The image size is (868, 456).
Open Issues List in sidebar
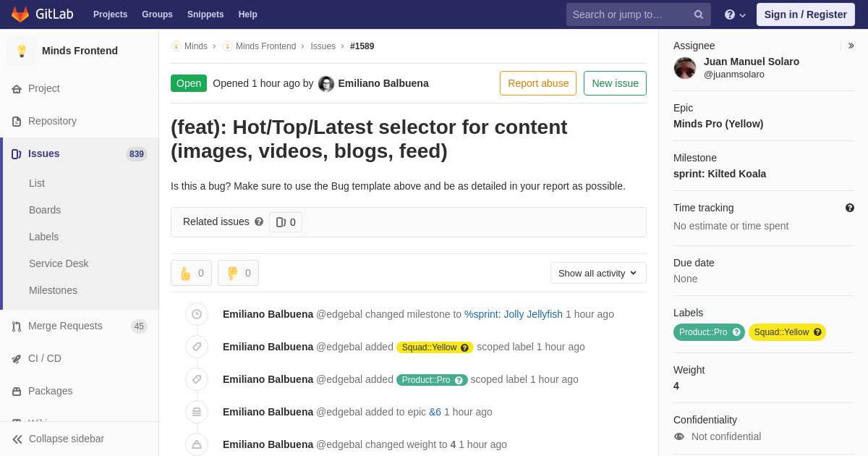point(37,183)
